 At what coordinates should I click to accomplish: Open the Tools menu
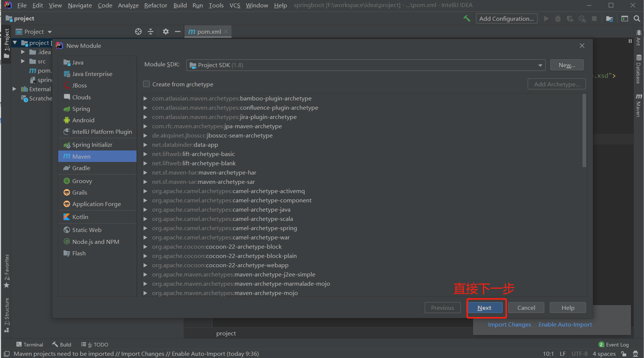(x=216, y=5)
